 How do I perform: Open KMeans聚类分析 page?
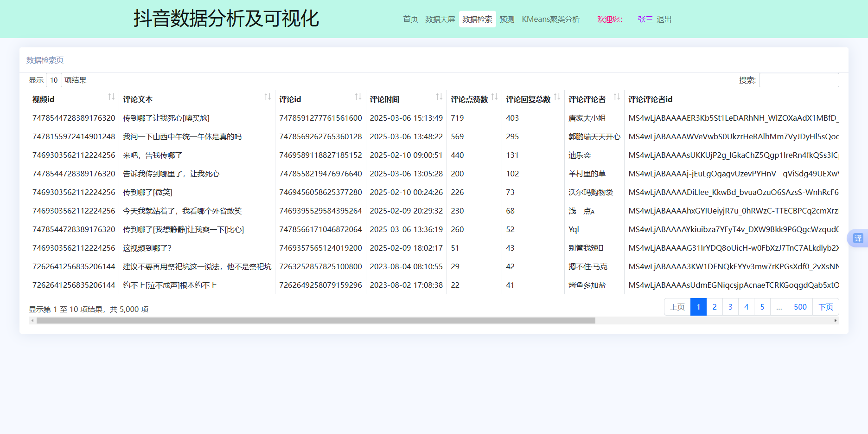coord(550,19)
